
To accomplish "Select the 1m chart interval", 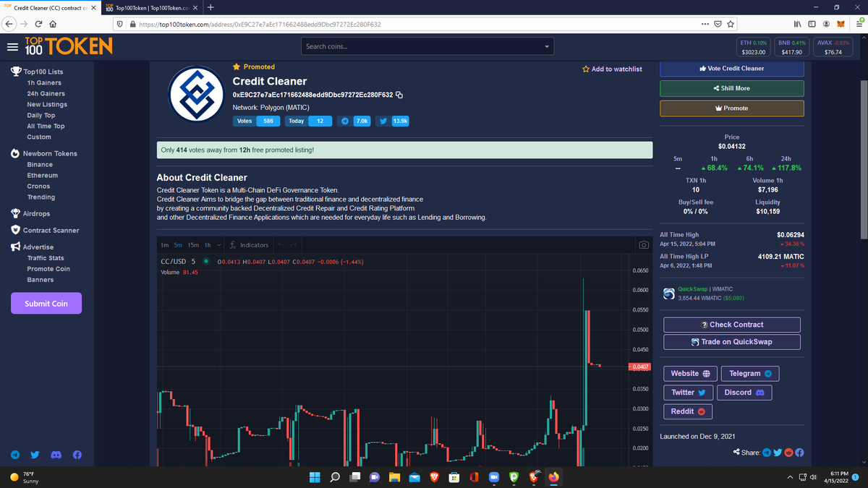I will pos(165,245).
